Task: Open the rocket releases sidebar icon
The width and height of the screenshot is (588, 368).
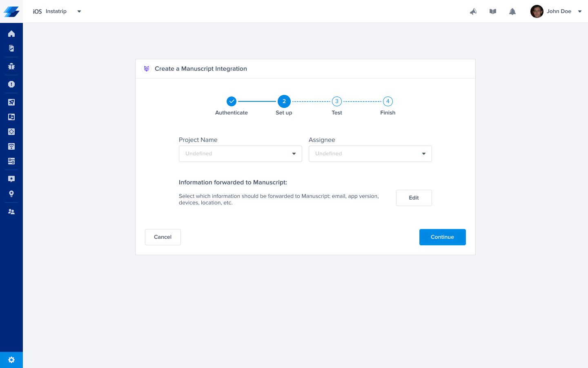Action: point(11,102)
